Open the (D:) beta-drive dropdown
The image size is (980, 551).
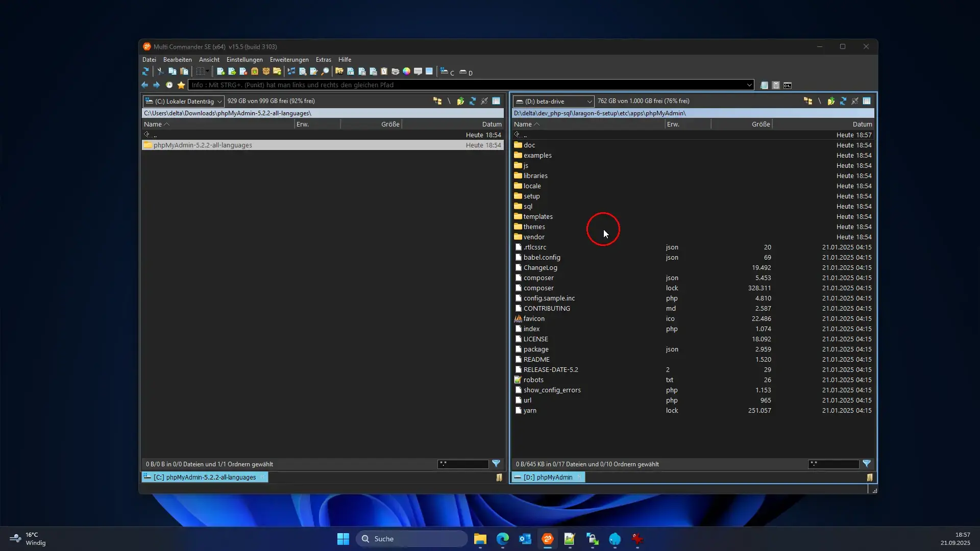tap(554, 101)
